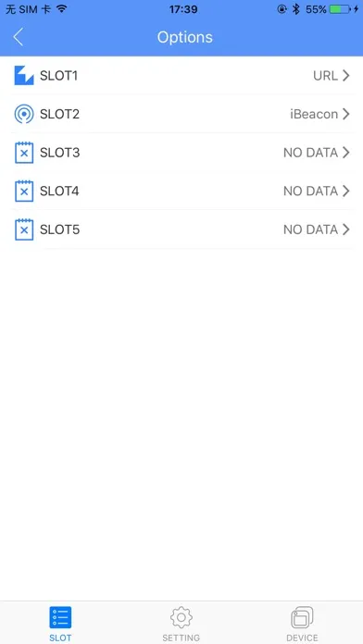Click the SLOT1 Eddystone URL icon

tap(24, 76)
